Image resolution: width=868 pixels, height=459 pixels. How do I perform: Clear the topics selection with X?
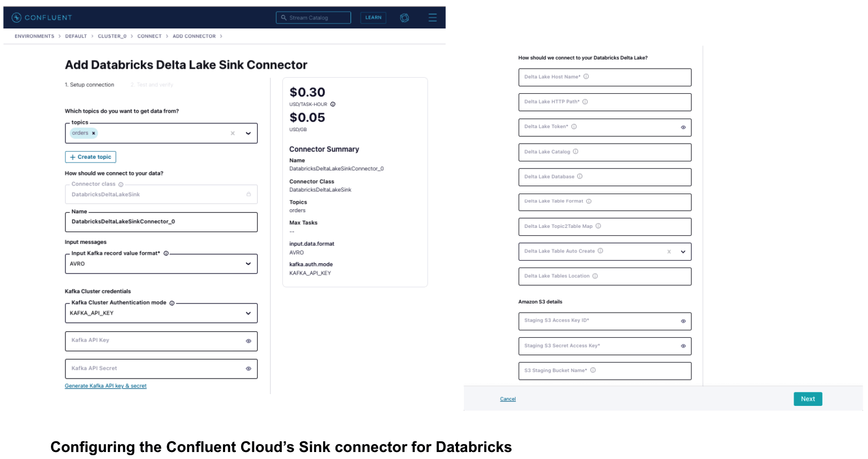[233, 134]
